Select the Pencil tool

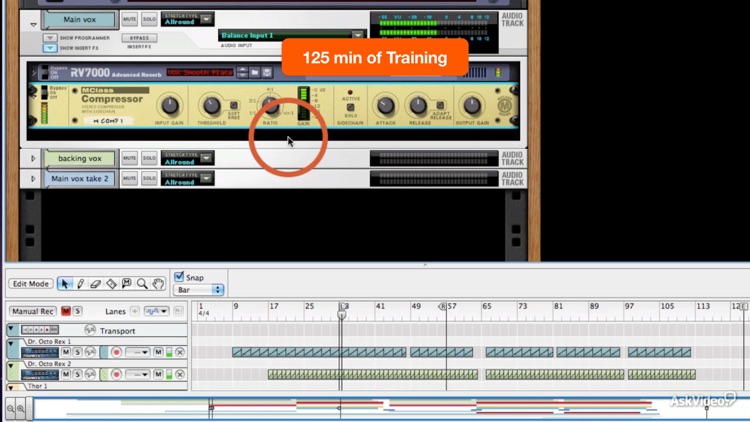click(x=80, y=284)
